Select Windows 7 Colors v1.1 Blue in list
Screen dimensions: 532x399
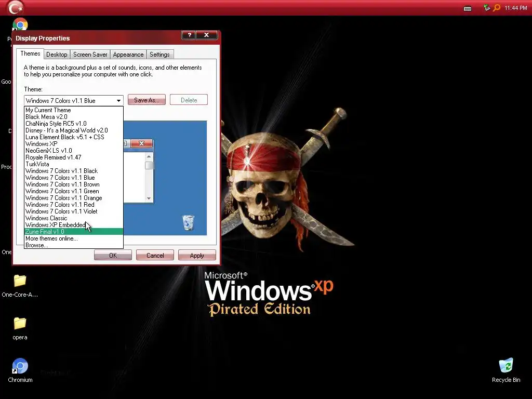click(74, 178)
